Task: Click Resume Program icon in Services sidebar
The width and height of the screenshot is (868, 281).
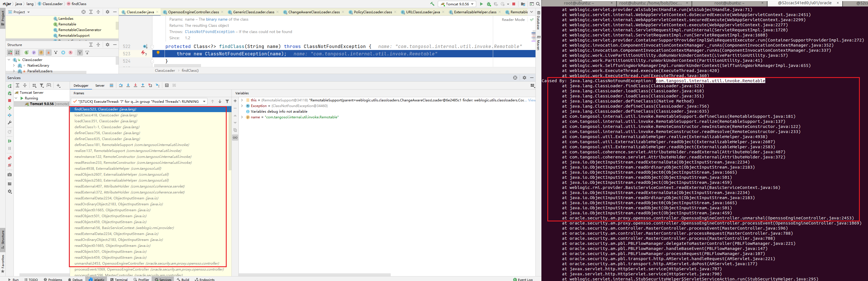Action: coord(9,141)
